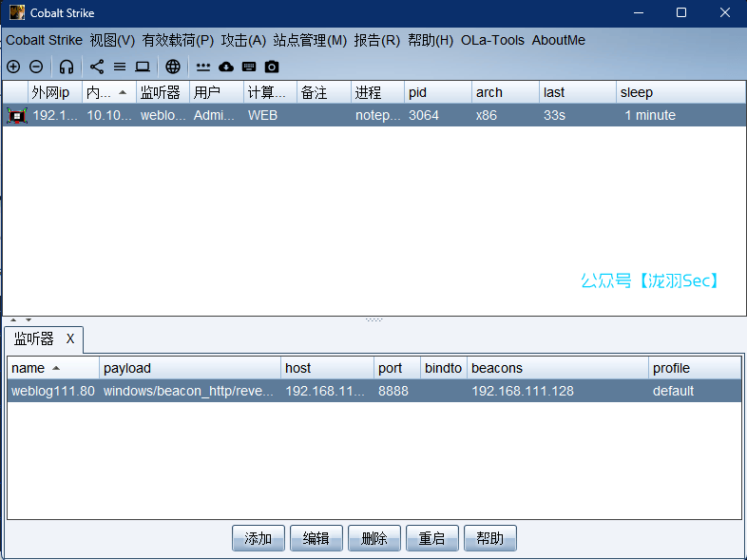The image size is (747, 560).
Task: Sort sessions by 外网ip column
Action: [55, 92]
